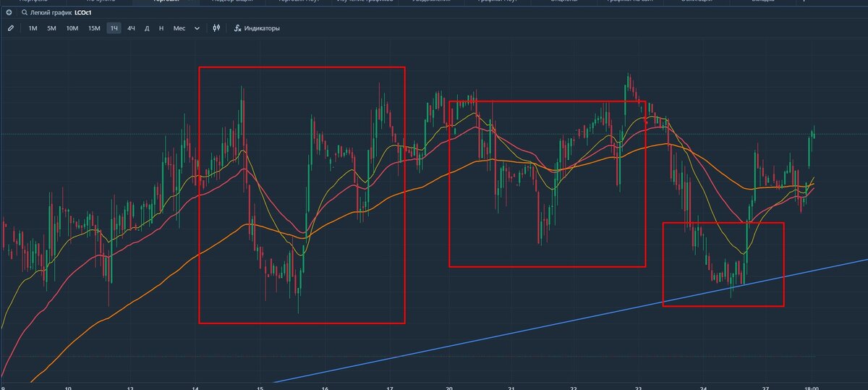Switch to the 1М timeframe

click(x=33, y=28)
